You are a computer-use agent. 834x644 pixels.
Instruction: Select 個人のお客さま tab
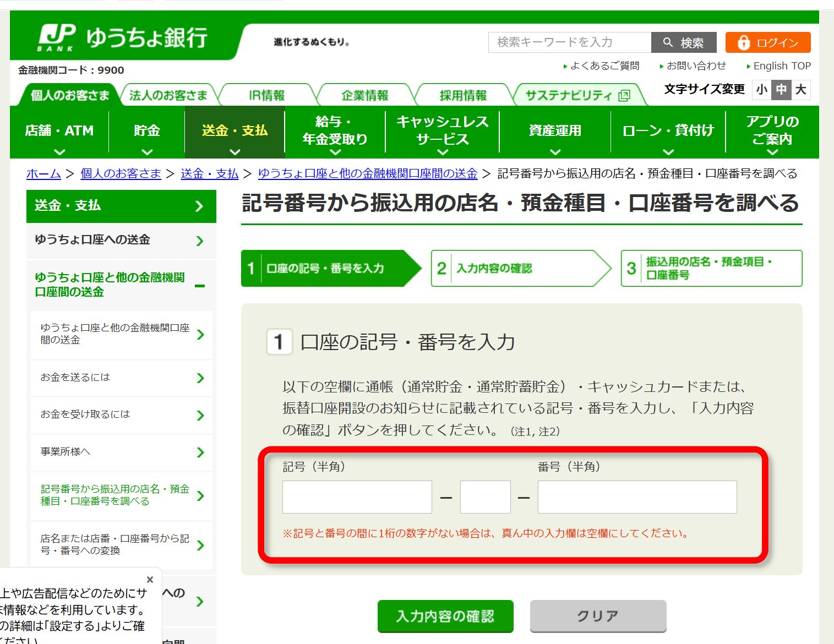coord(70,95)
